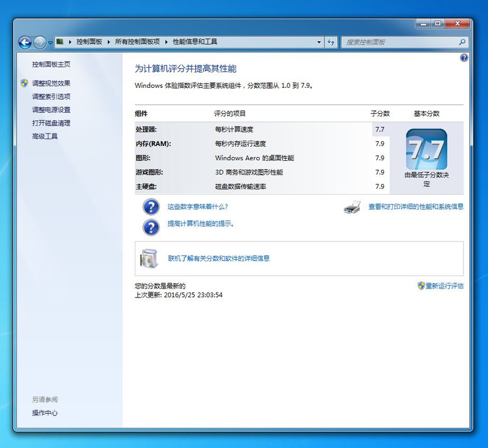Expand the arrow before 控制面板 in address bar
Image resolution: width=488 pixels, height=448 pixels.
click(x=70, y=42)
